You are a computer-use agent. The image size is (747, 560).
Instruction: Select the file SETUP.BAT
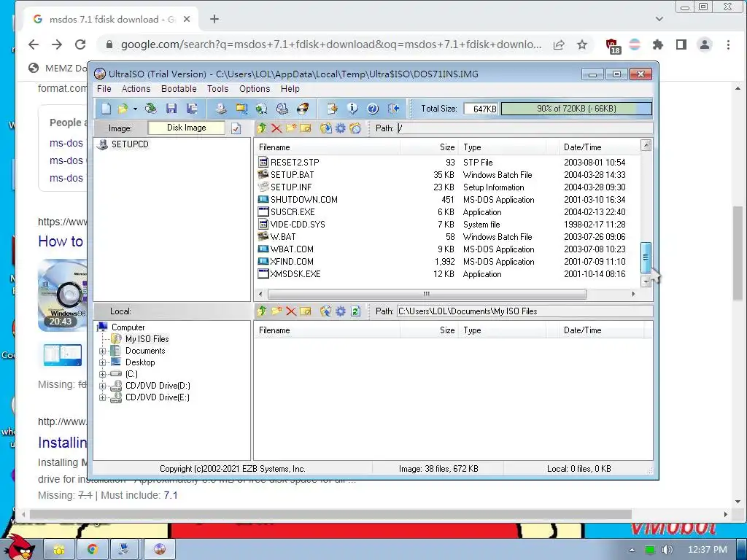click(x=292, y=175)
